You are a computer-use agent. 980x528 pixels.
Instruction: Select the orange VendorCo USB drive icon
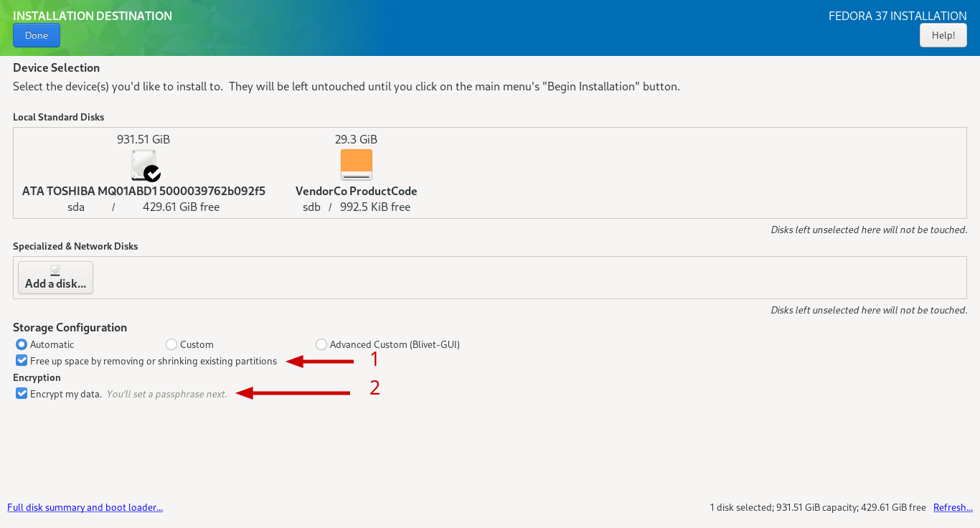[356, 164]
